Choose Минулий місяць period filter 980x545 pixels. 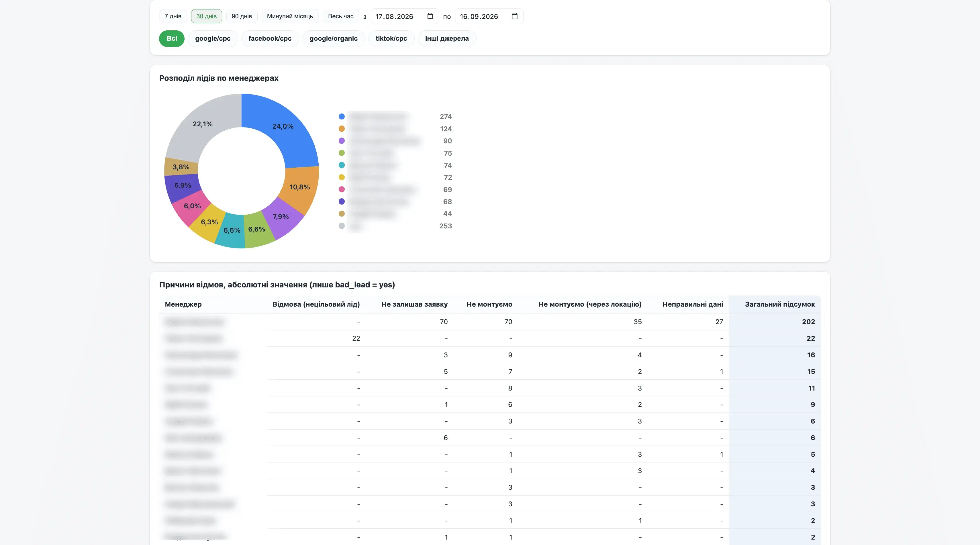(290, 16)
